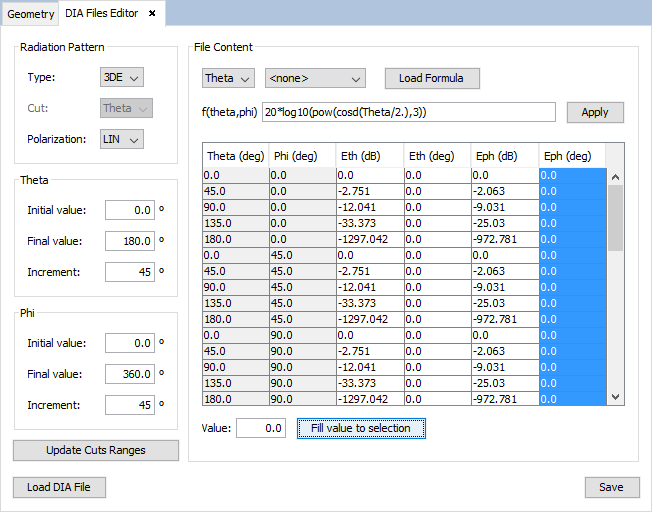The width and height of the screenshot is (652, 512).
Task: Open the <none> formula dropdown
Action: tap(314, 78)
